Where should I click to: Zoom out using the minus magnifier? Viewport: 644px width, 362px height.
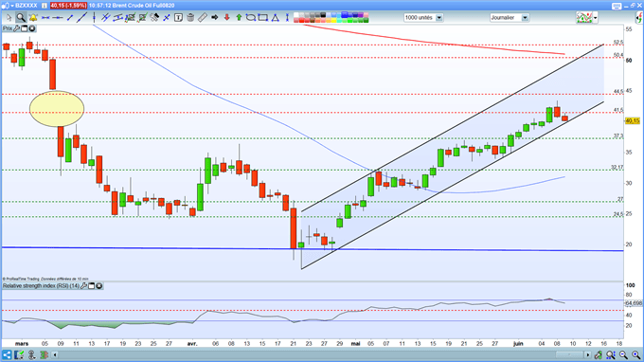pos(623,354)
